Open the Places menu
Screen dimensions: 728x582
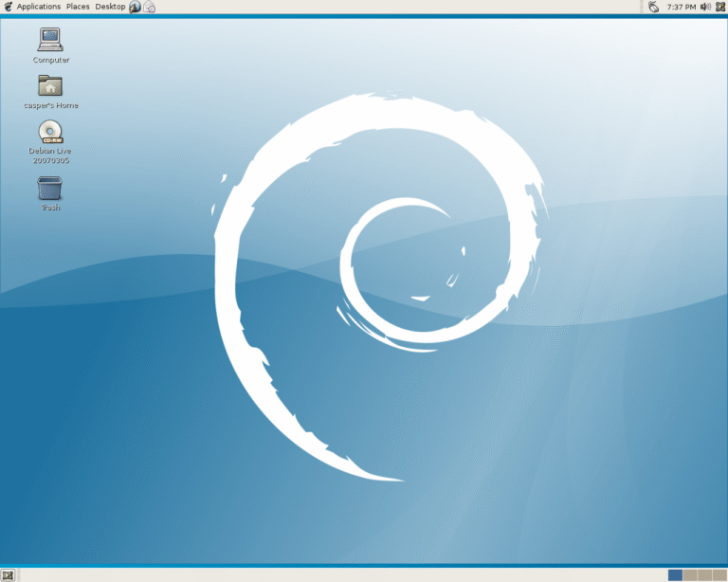78,7
